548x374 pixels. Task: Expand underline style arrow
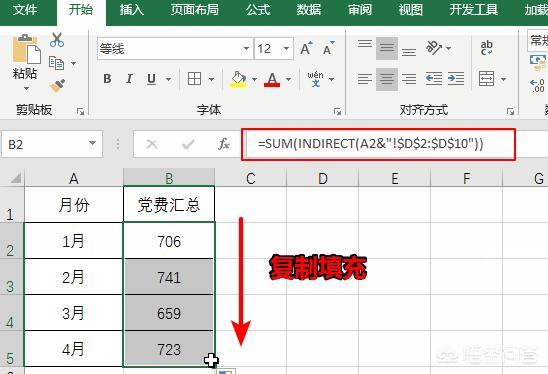click(168, 79)
